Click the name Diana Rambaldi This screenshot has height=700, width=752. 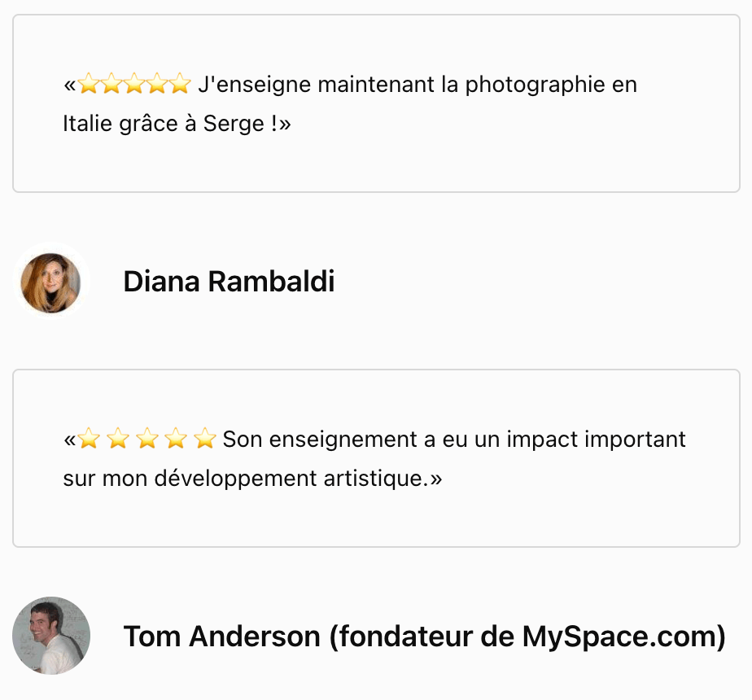pos(229,281)
